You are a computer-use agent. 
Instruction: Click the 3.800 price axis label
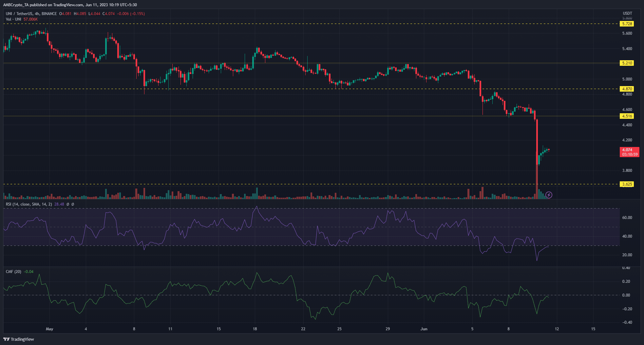tap(627, 171)
